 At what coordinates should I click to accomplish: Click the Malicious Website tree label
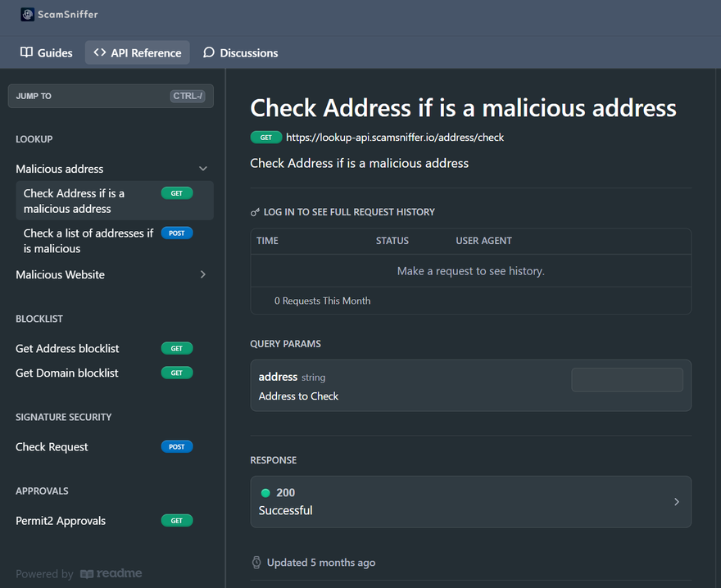tap(61, 274)
